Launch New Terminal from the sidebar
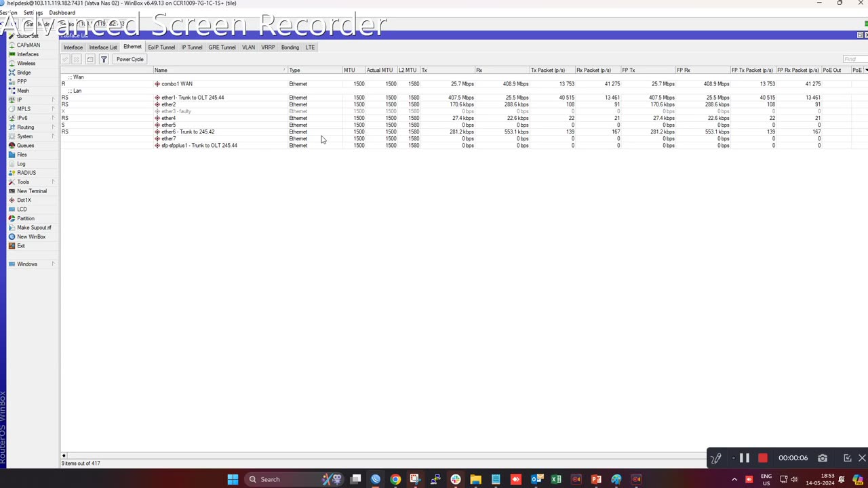The height and width of the screenshot is (488, 868). (31, 191)
